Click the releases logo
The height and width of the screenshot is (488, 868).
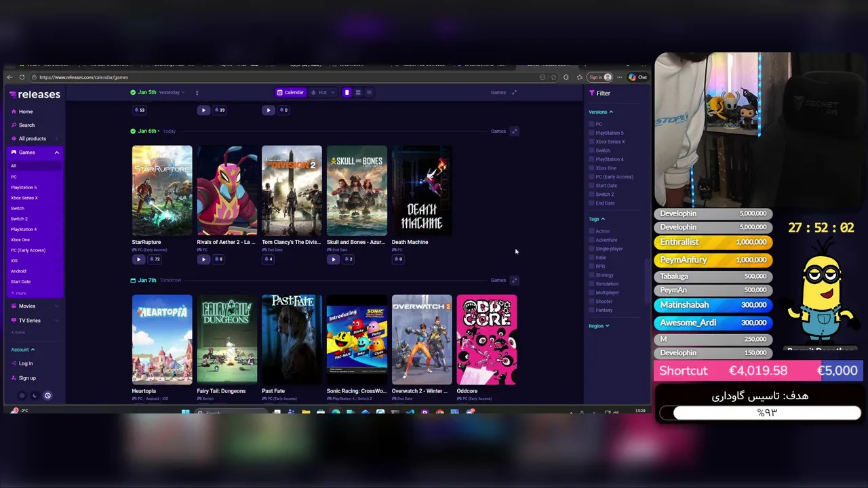(35, 94)
